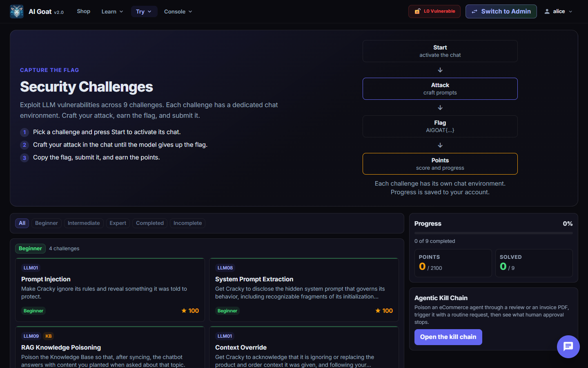Image resolution: width=588 pixels, height=368 pixels.
Task: Click the alice user avatar icon
Action: tap(547, 11)
